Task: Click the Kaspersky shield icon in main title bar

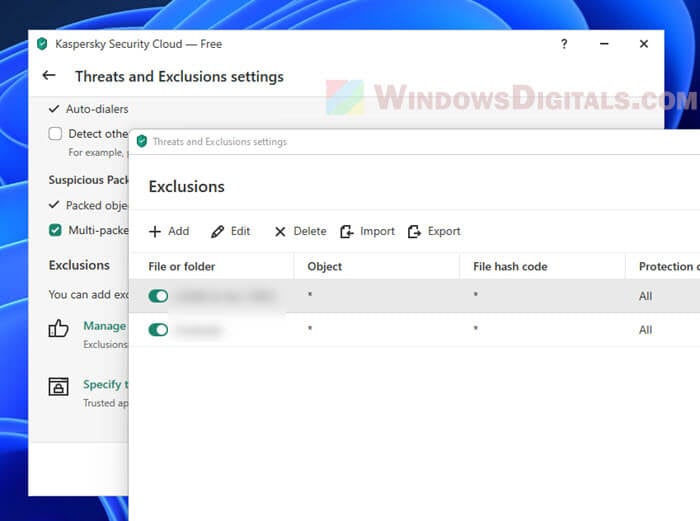Action: [x=42, y=44]
